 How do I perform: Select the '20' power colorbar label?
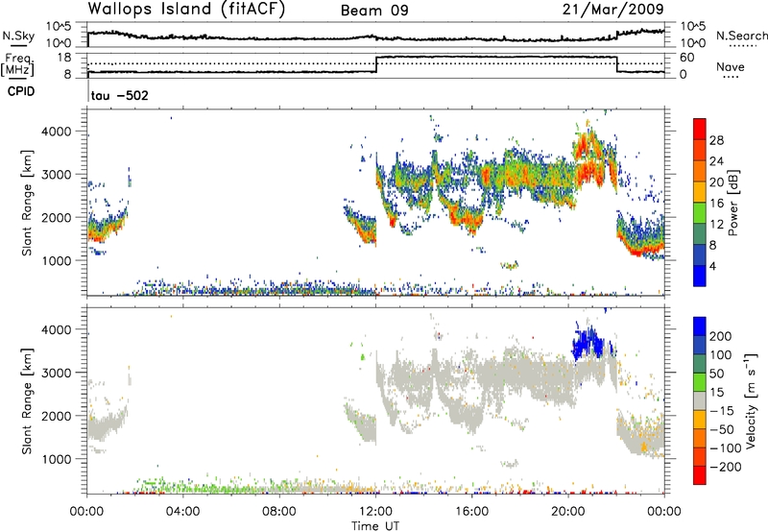[716, 182]
